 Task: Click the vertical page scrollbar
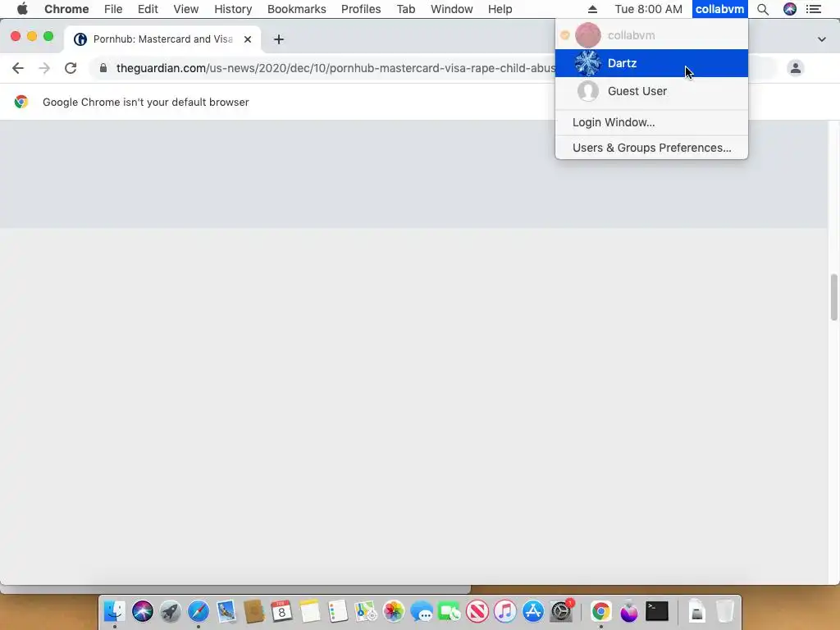[x=834, y=297]
